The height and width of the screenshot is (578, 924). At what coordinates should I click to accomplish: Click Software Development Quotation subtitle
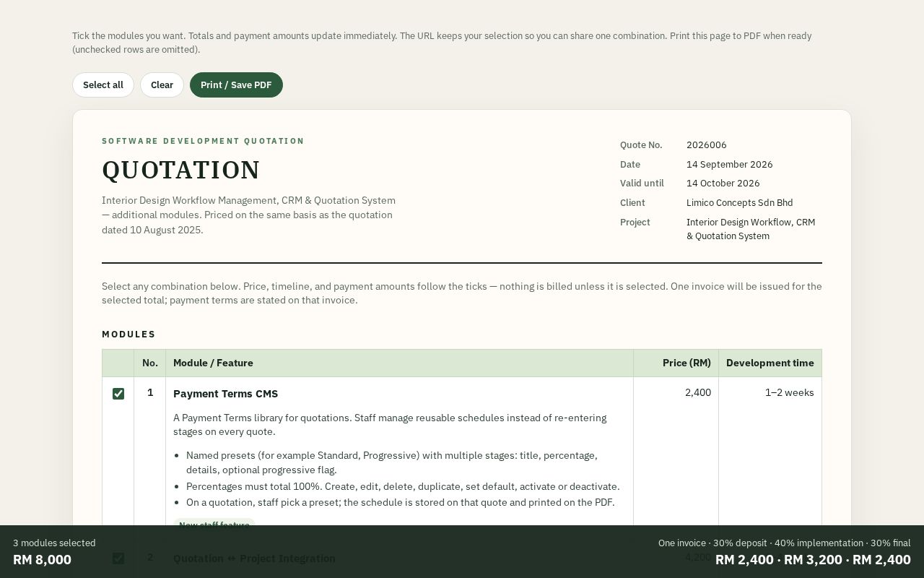pyautogui.click(x=203, y=141)
